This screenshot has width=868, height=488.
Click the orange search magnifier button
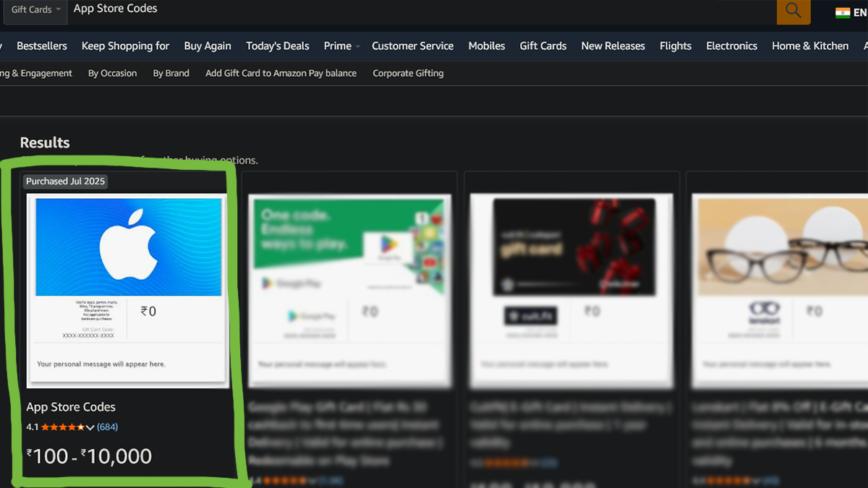[793, 11]
